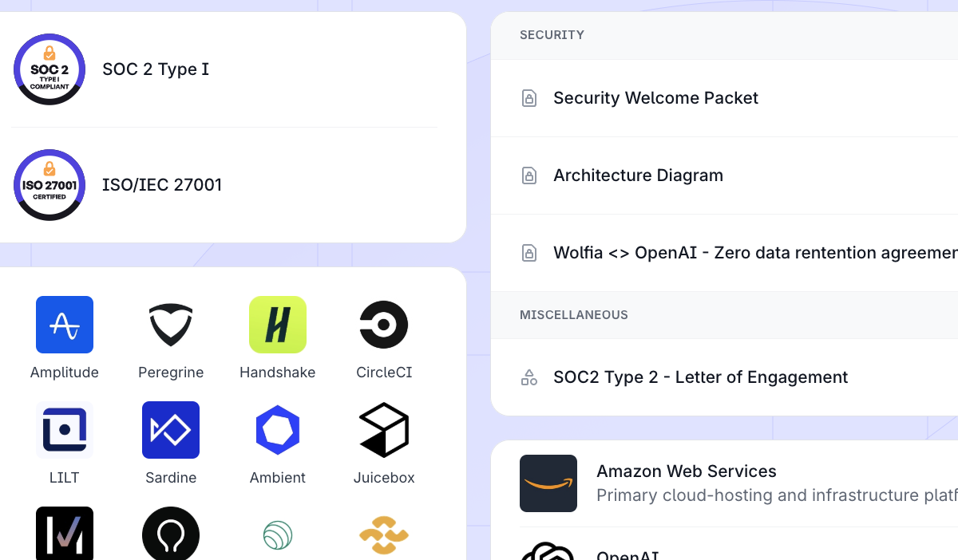The image size is (958, 560).
Task: Click the MISCELLANEOUS section header
Action: [574, 314]
